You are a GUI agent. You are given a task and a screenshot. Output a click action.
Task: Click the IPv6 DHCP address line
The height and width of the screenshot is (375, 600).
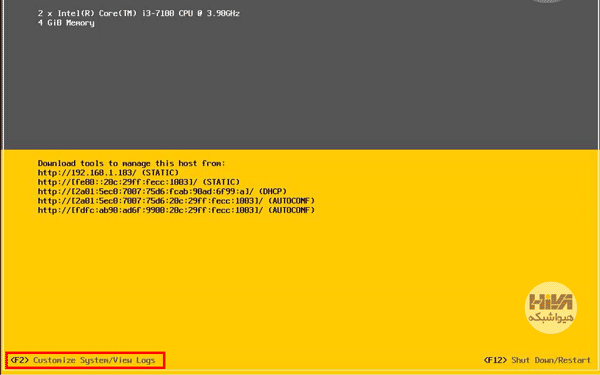pos(162,191)
